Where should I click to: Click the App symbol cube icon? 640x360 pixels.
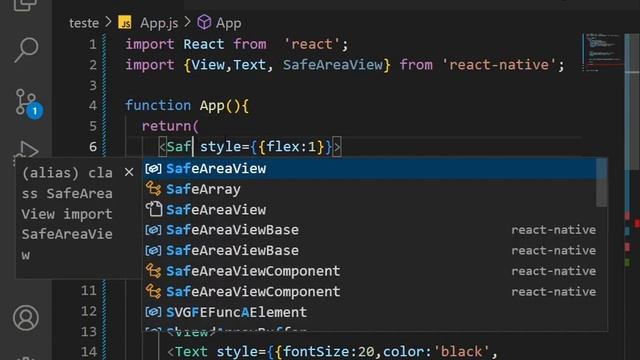click(204, 22)
